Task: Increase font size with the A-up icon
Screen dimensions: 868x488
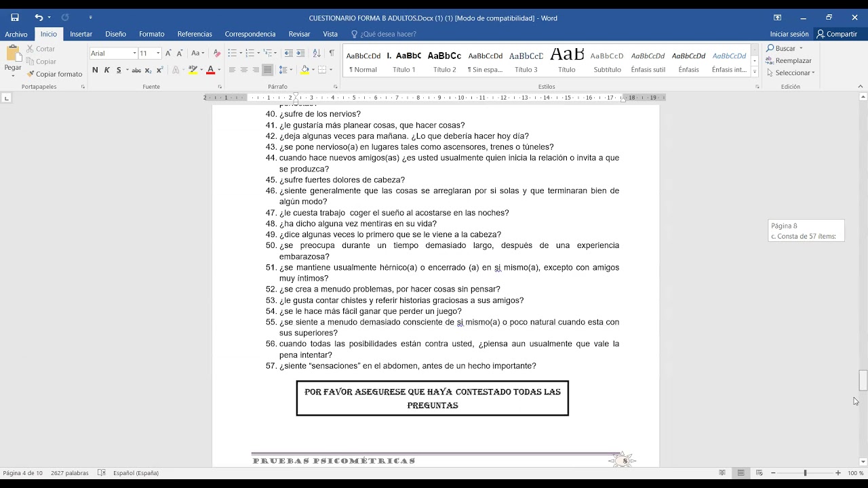Action: [168, 53]
